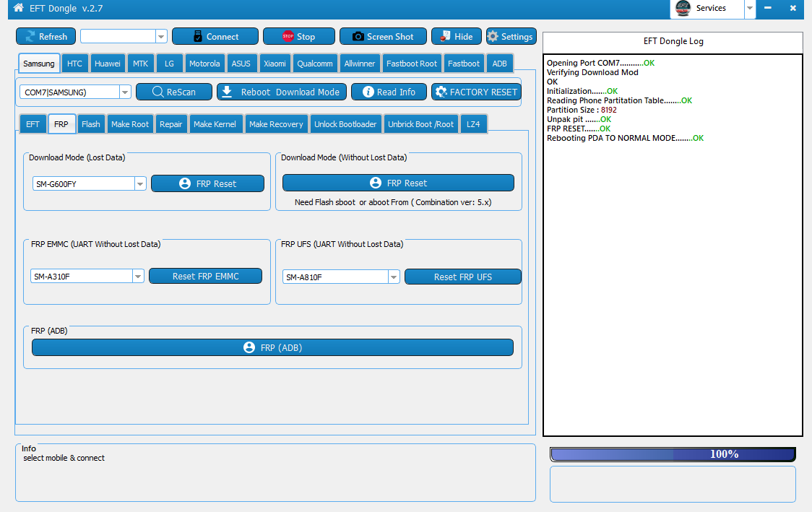Screen dimensions: 812x512
Task: Switch to the Huawei tab
Action: [107, 64]
